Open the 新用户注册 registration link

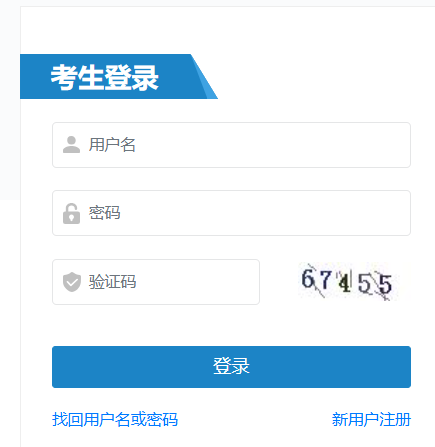[371, 419]
